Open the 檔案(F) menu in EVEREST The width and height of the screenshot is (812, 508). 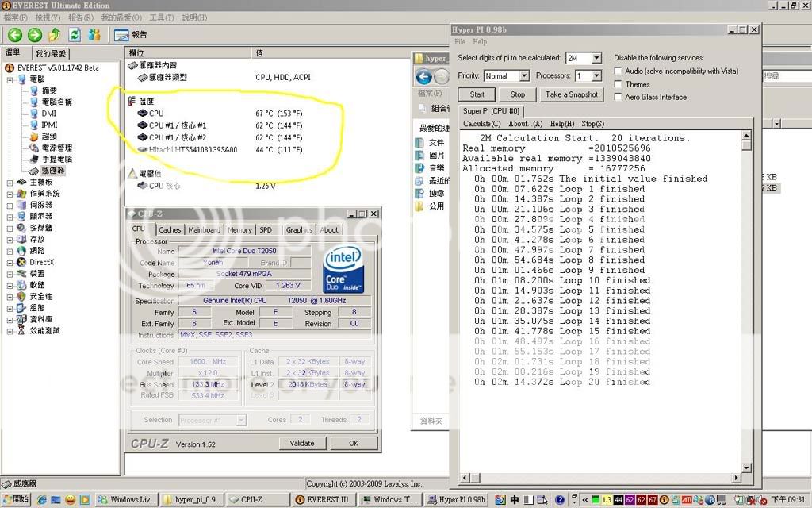tap(16, 17)
